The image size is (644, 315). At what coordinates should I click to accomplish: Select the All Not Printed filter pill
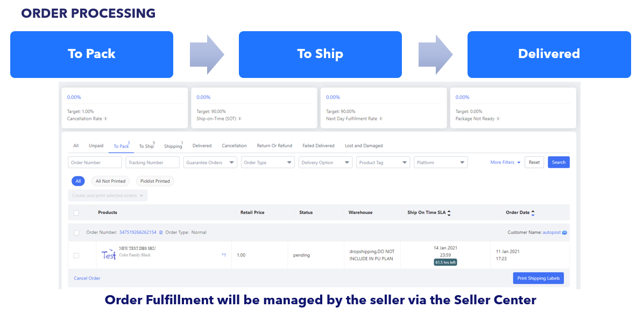pyautogui.click(x=110, y=181)
